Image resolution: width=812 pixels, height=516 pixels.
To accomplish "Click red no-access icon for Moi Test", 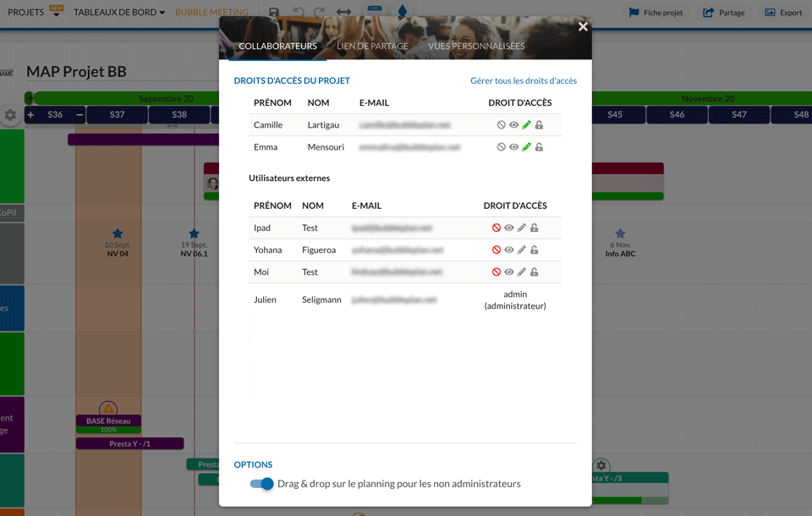I will point(497,272).
